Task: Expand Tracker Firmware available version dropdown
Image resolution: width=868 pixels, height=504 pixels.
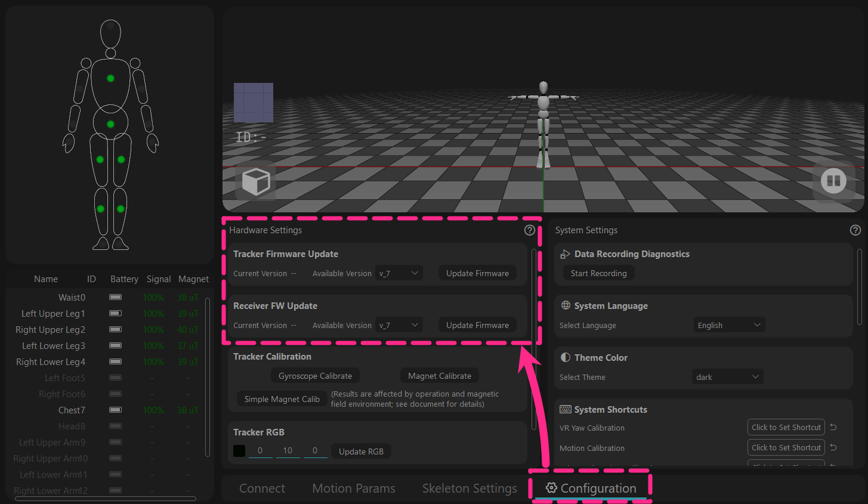Action: [399, 273]
